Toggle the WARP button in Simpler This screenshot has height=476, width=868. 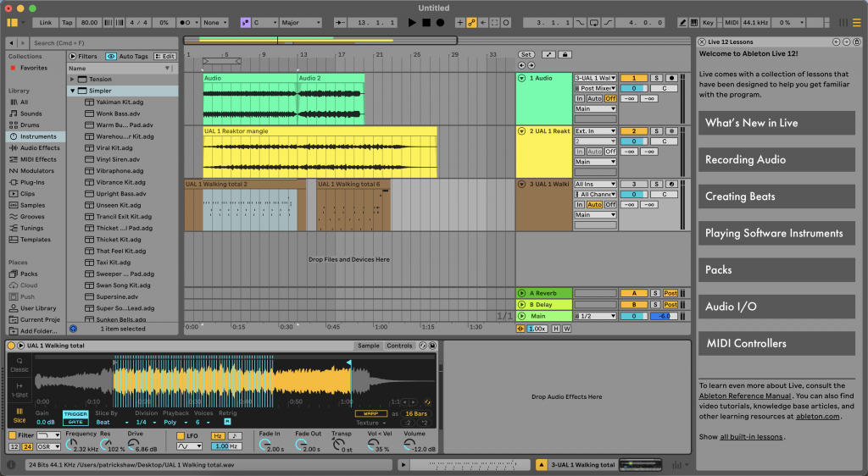[x=371, y=413]
